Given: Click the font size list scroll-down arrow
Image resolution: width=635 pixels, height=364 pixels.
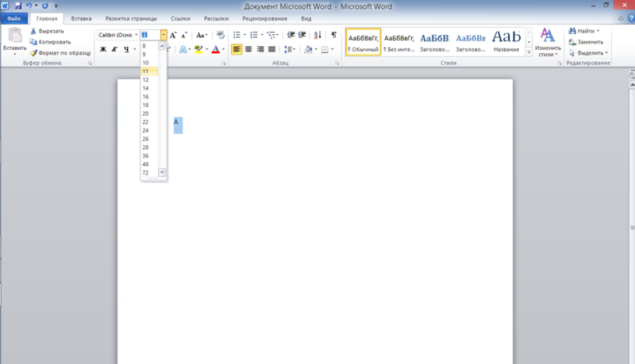Looking at the screenshot, I should tap(162, 173).
